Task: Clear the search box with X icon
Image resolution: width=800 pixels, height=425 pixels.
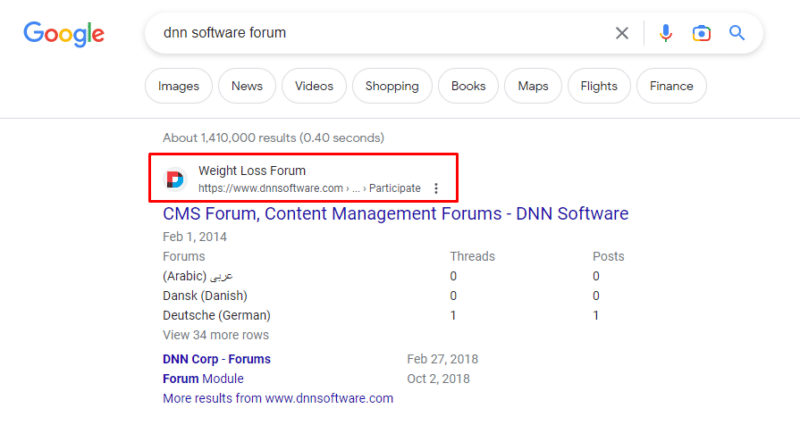Action: tap(622, 33)
